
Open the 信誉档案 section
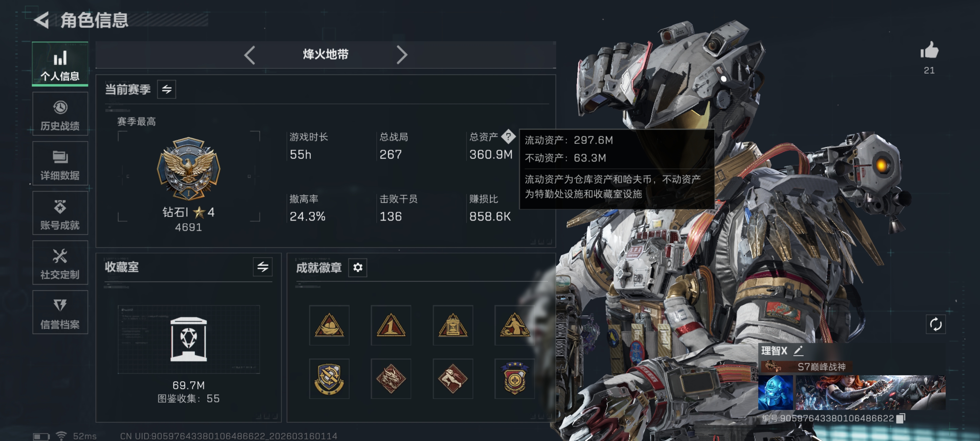(x=60, y=312)
